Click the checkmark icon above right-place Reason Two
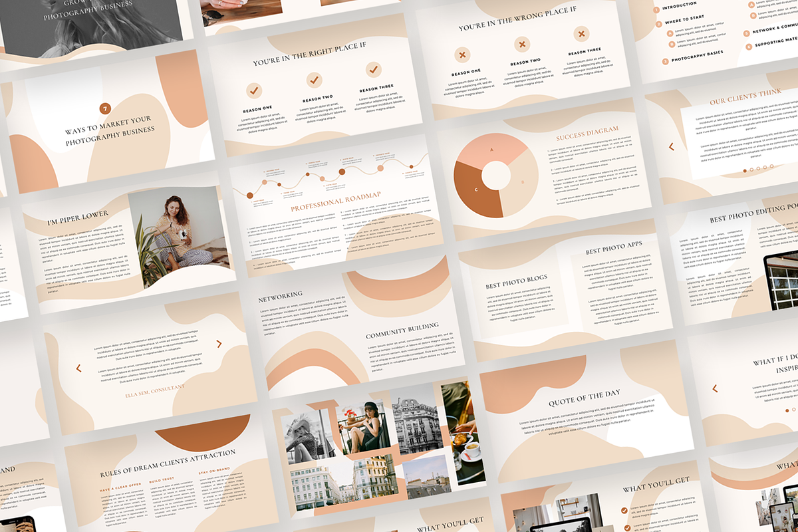 (x=314, y=80)
